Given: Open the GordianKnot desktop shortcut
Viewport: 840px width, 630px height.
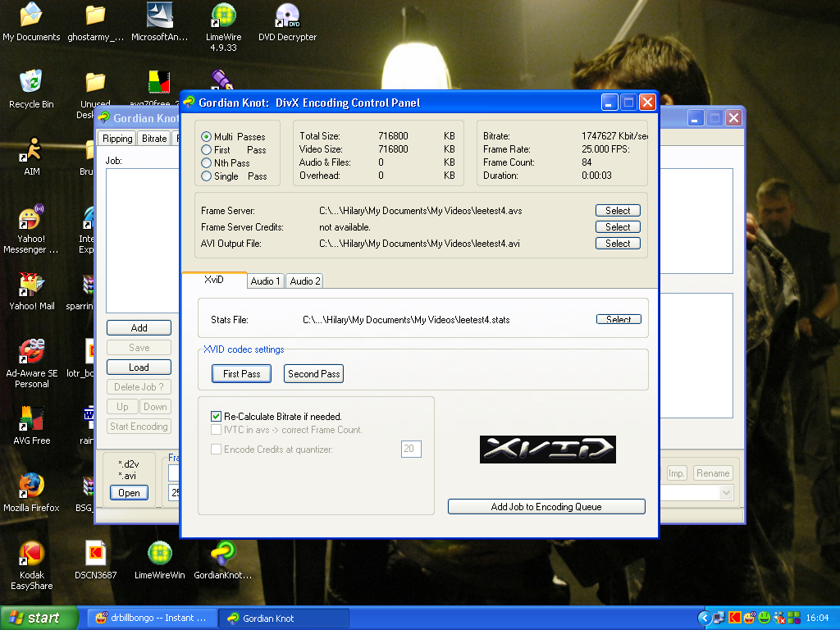Looking at the screenshot, I should 223,554.
